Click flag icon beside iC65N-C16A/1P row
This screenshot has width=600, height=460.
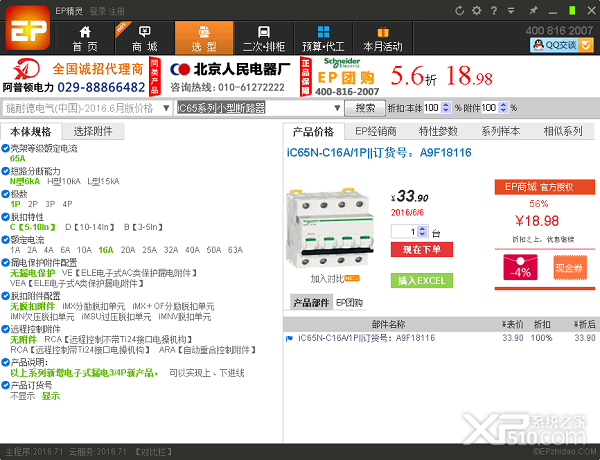(x=289, y=338)
